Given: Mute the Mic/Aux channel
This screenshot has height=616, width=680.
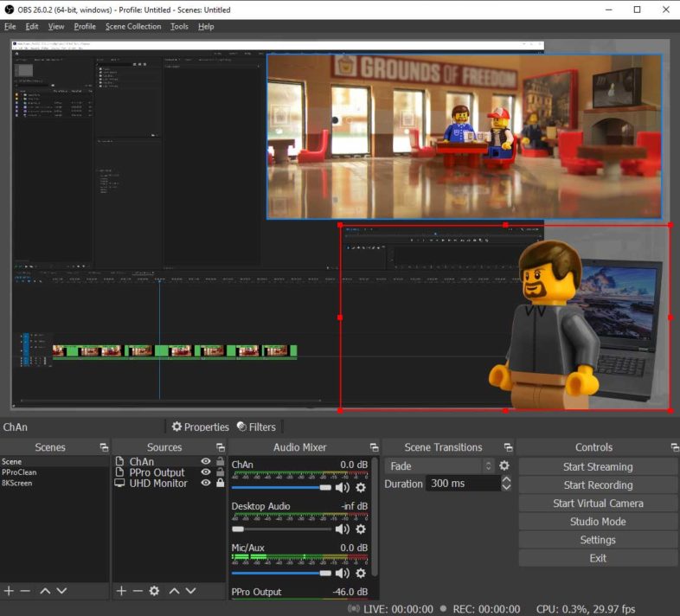Looking at the screenshot, I should pyautogui.click(x=343, y=573).
